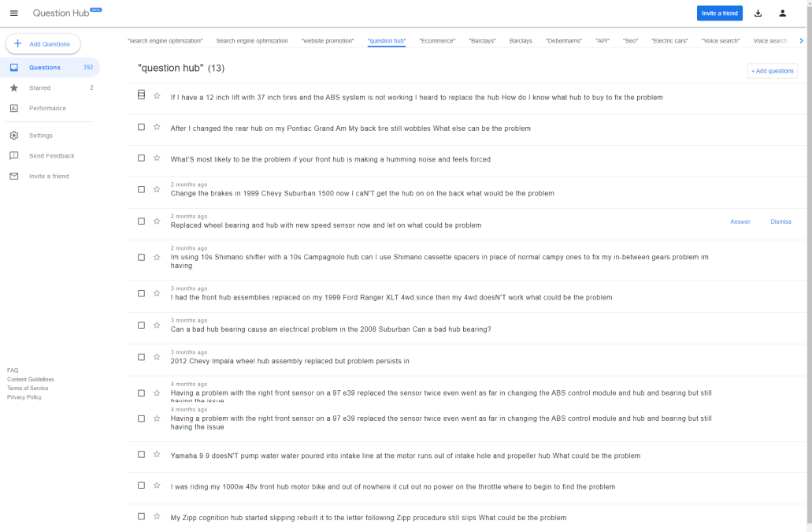Star the Pontiac Grand Am question

pyautogui.click(x=157, y=127)
